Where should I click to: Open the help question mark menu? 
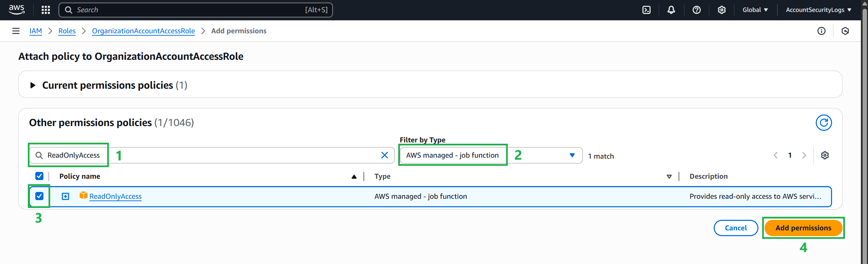(696, 10)
